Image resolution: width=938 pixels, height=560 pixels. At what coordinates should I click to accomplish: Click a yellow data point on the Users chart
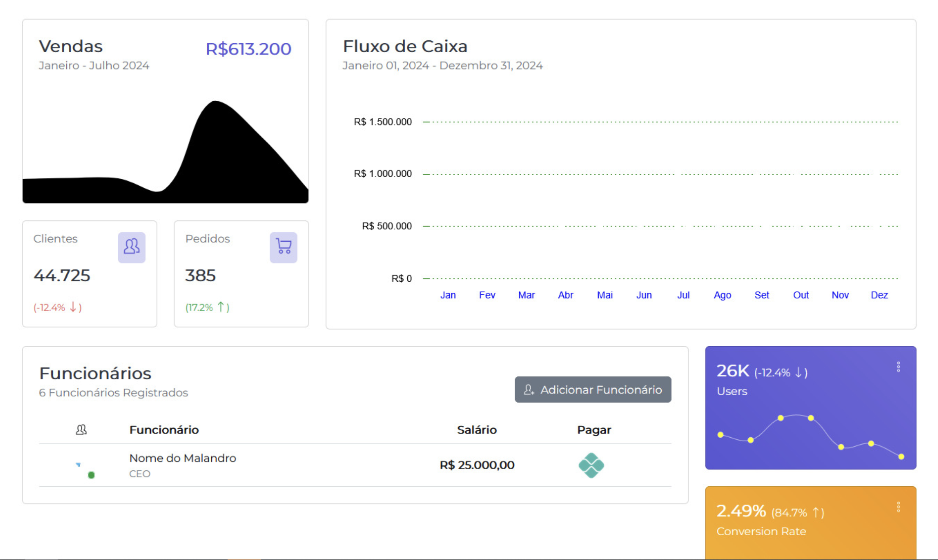780,418
